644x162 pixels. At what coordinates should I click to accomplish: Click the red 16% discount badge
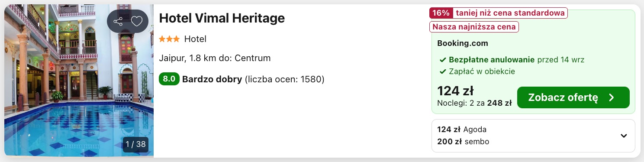[441, 13]
